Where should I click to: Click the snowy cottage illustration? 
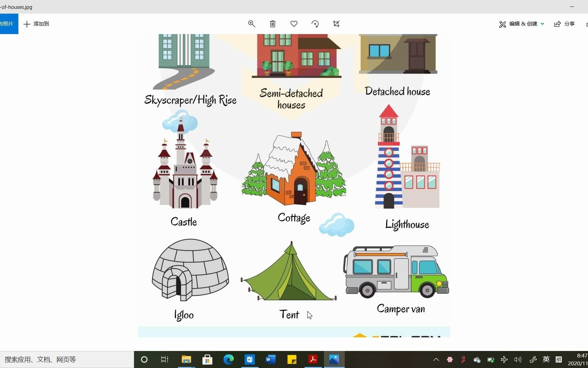click(294, 169)
